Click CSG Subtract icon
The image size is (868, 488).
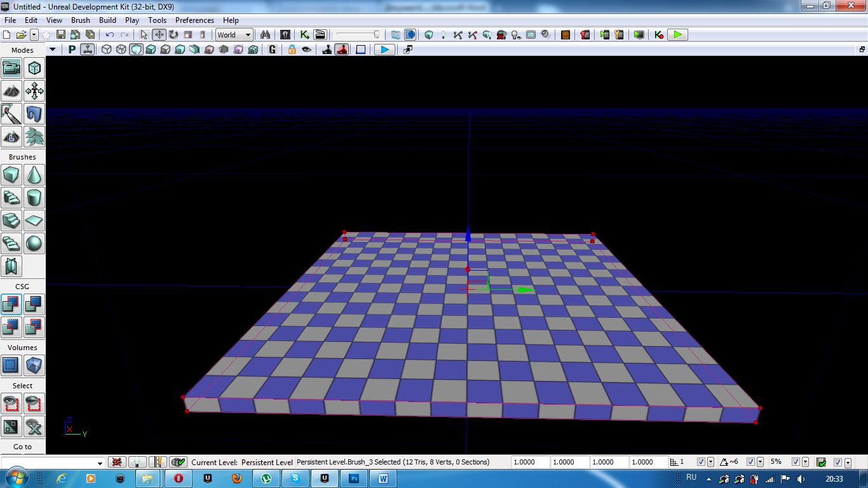(x=34, y=304)
